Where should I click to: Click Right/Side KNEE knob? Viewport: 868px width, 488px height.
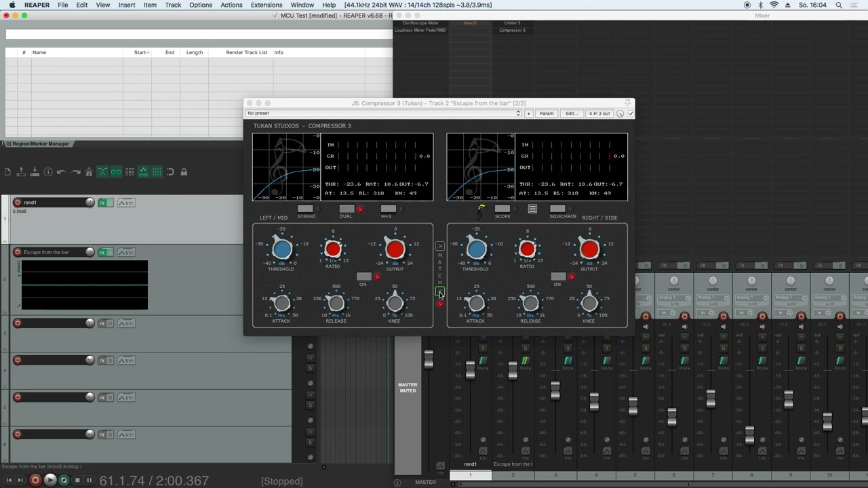coord(589,304)
